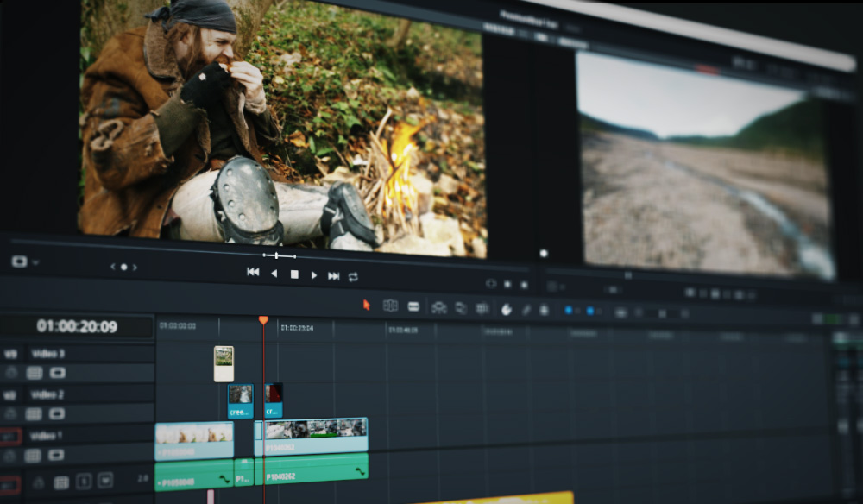Viewport: 863px width, 504px height.
Task: Lock the Video 2 track
Action: 12,414
